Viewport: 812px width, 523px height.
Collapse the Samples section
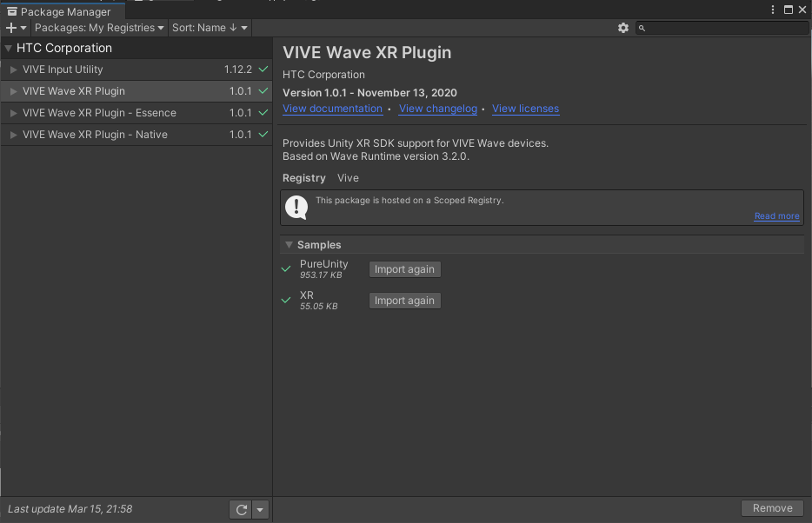(x=289, y=245)
